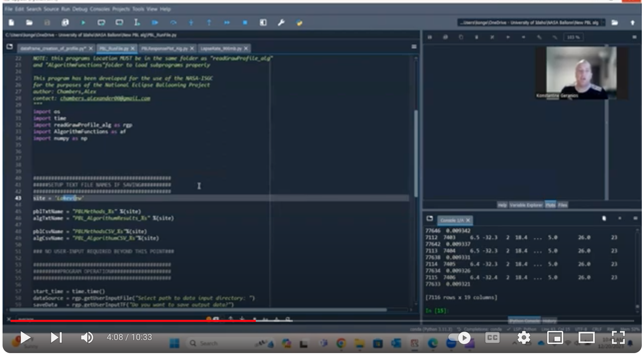The height and width of the screenshot is (356, 644).
Task: Expand the working directory path dropdown
Action: coord(603,23)
